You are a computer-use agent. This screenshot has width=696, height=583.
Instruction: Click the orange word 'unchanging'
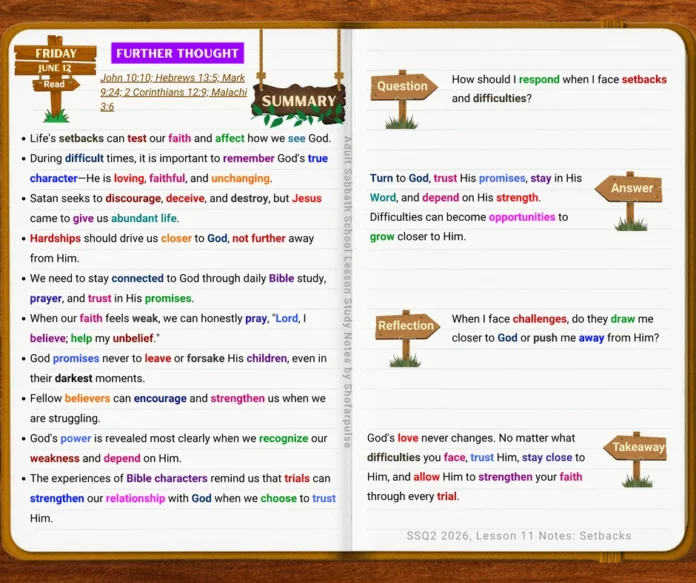[x=240, y=178]
